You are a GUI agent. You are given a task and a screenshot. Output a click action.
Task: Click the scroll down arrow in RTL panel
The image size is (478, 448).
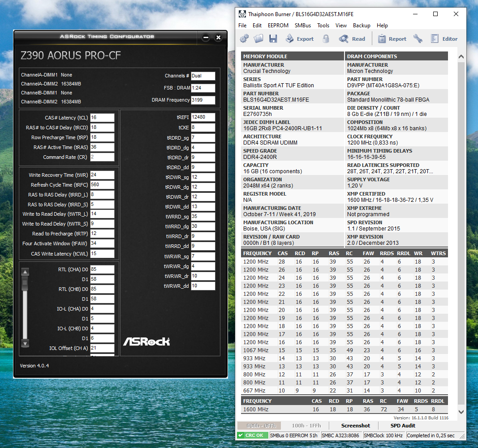click(x=25, y=343)
